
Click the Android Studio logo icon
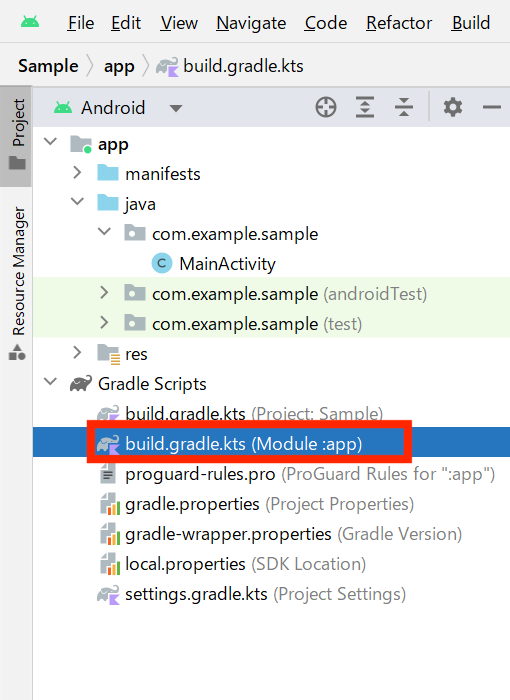(x=30, y=22)
